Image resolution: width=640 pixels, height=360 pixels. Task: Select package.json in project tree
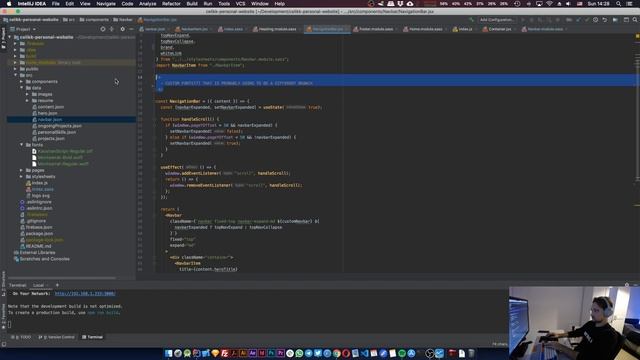point(39,234)
